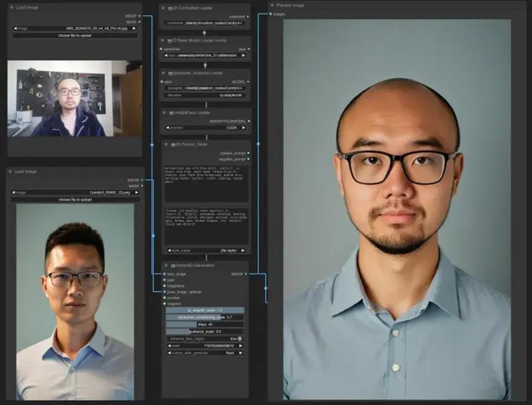Open the provider dropdown set to CUDA
Viewport: 532px width, 405px height.
coord(206,128)
